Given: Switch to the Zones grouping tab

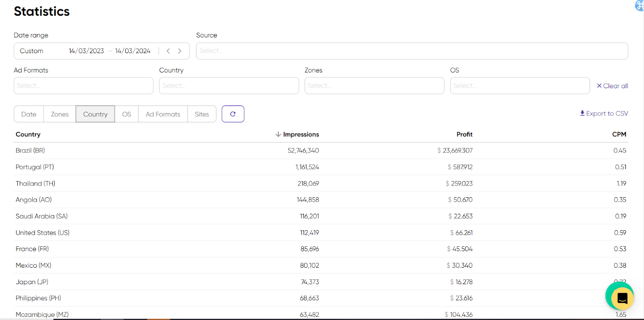Looking at the screenshot, I should (x=60, y=114).
